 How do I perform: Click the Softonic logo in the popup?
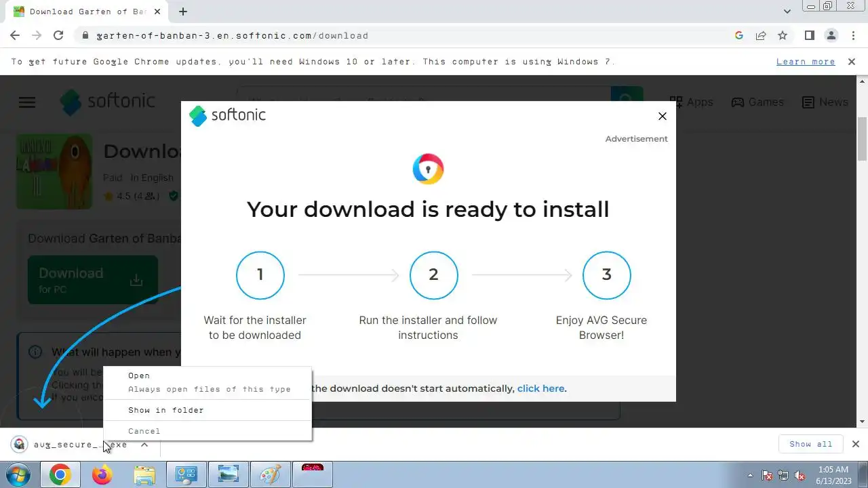click(x=227, y=115)
